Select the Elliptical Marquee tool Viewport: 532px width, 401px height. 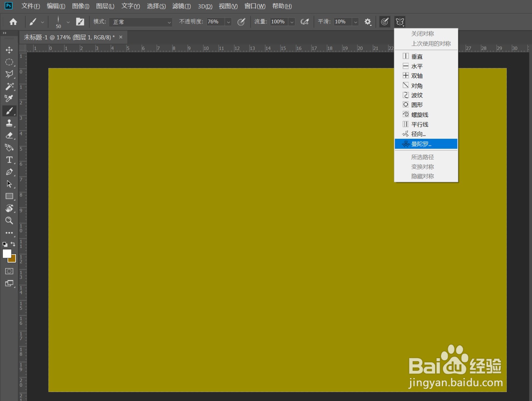coord(9,62)
